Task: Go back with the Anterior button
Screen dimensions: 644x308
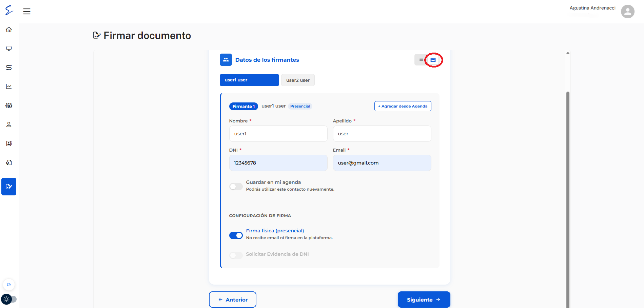Action: coord(233,300)
